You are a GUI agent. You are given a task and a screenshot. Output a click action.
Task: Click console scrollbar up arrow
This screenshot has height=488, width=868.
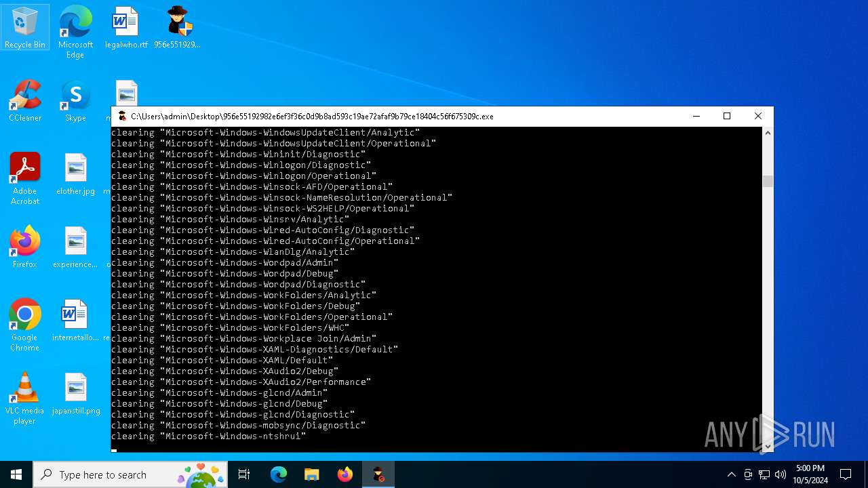pyautogui.click(x=768, y=133)
